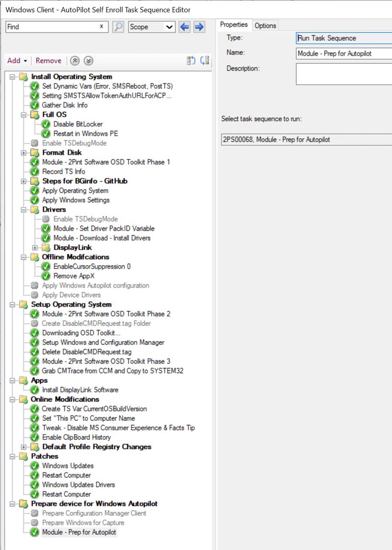
Task: Collapse the Setup Operating System group
Action: click(12, 304)
